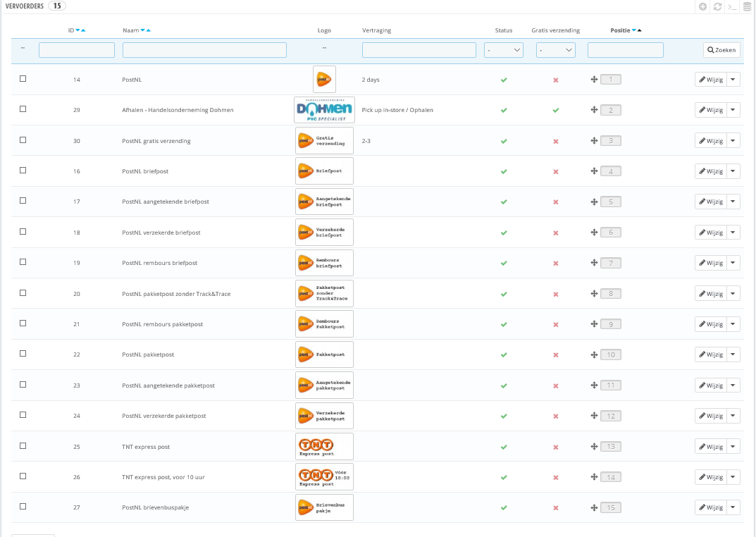Screen dimensions: 756x537
Task: Focus the Vertraging filter field
Action: click(419, 50)
